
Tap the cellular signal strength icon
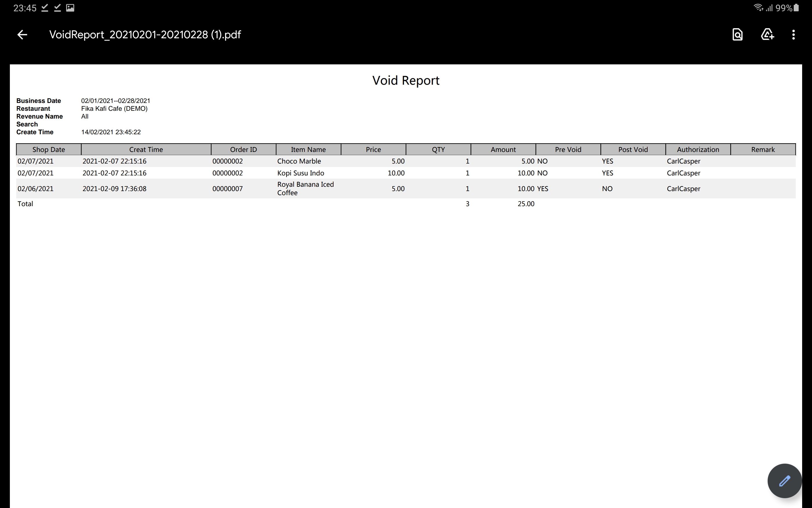[x=769, y=8]
